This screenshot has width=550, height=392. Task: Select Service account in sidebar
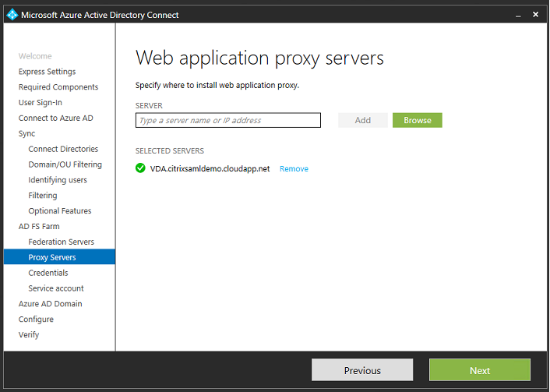point(56,288)
